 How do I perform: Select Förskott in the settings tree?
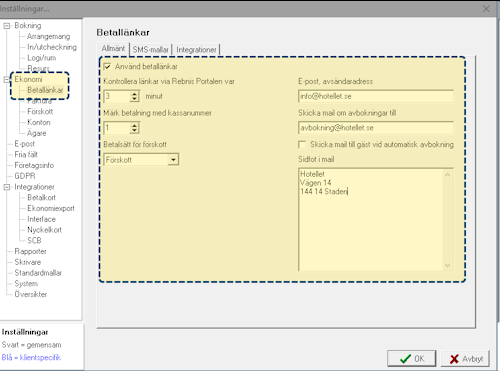click(40, 111)
